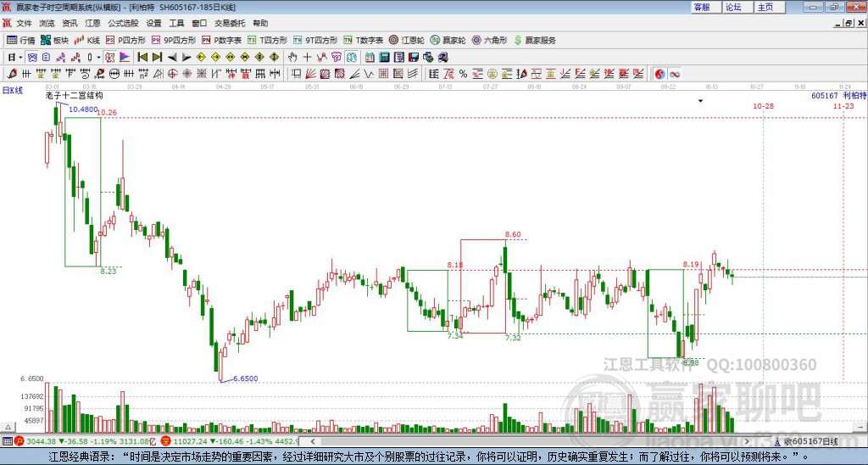Click the yin-yang taiji icon
868x465 pixels.
(659, 74)
